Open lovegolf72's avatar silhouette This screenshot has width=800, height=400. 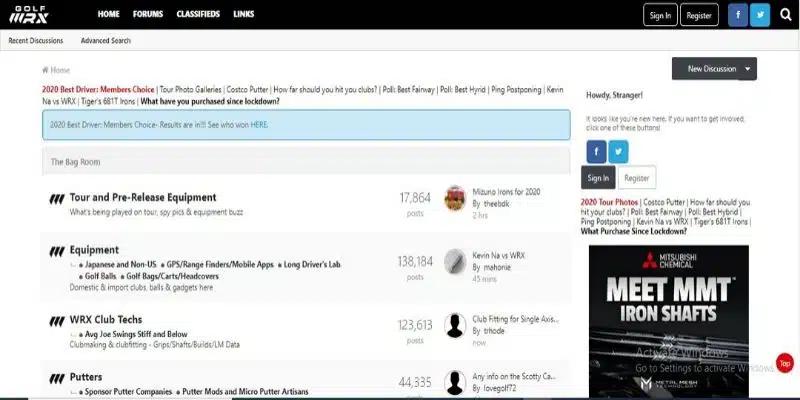pyautogui.click(x=455, y=382)
